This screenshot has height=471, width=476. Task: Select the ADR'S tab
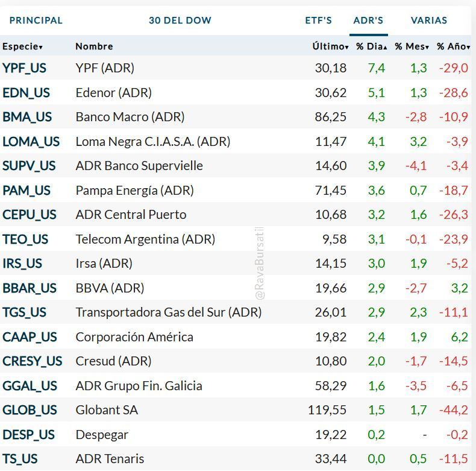click(368, 21)
